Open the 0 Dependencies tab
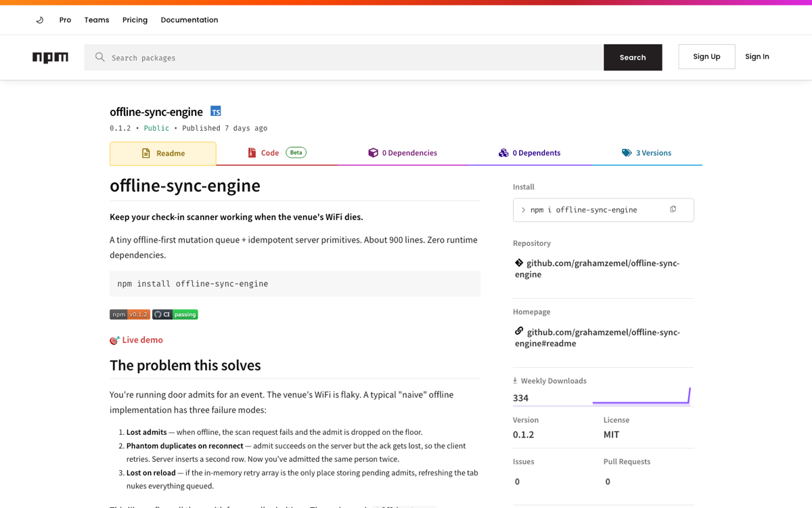This screenshot has width=812, height=508. pos(402,153)
